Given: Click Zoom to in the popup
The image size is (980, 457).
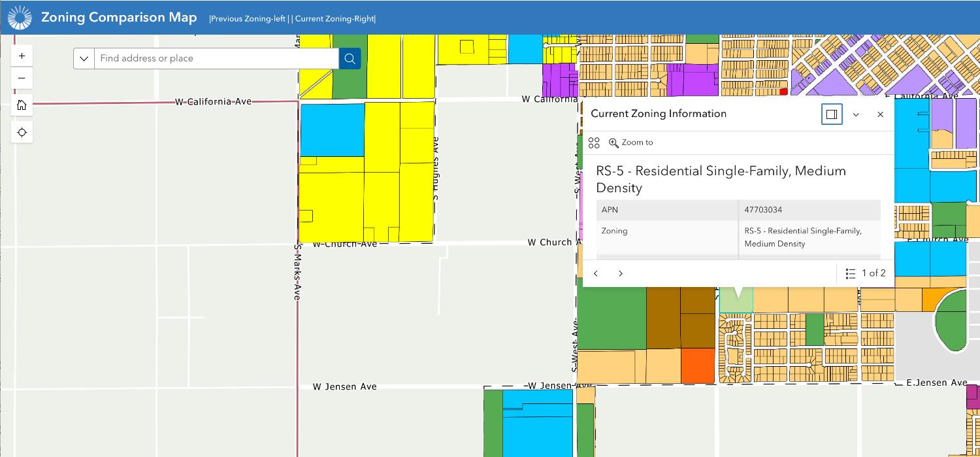Looking at the screenshot, I should (x=630, y=143).
